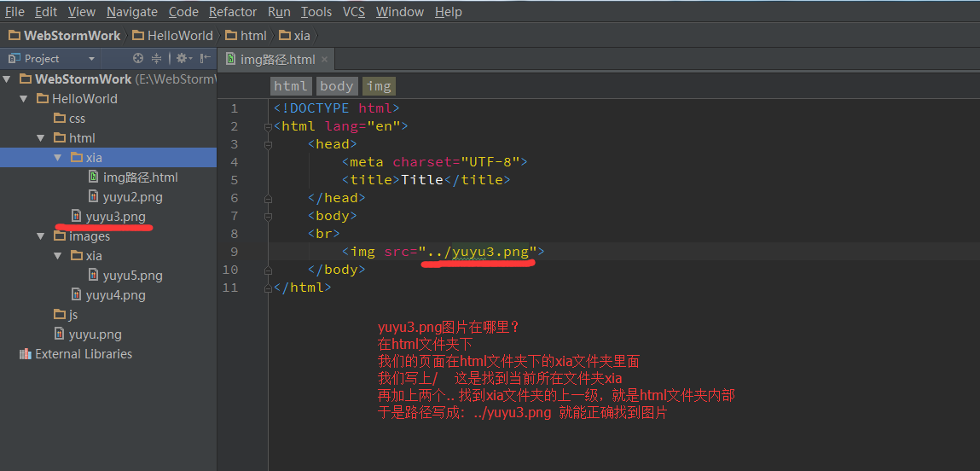Click the UTF-8 charset value
The image size is (980, 471).
pyautogui.click(x=490, y=162)
